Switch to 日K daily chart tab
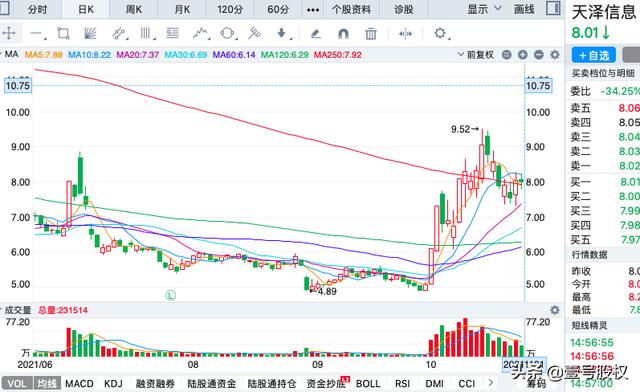 point(86,9)
